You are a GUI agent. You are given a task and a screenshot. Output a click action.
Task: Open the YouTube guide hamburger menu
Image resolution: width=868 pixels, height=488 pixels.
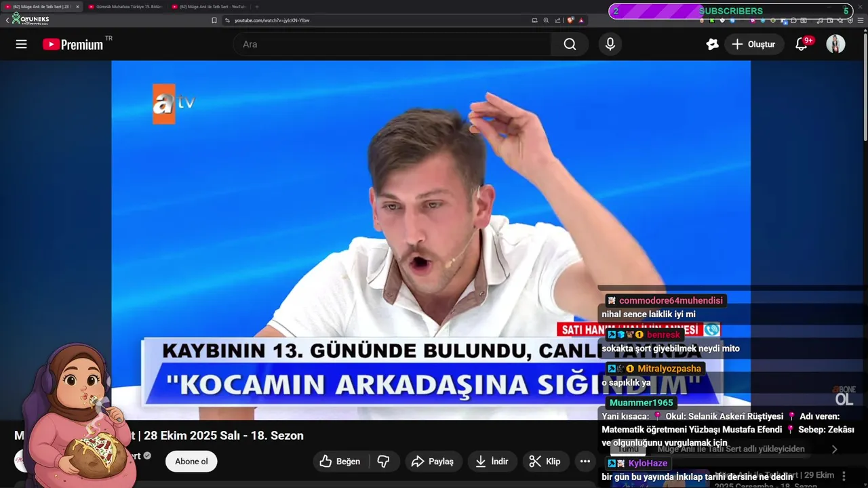pos(21,44)
